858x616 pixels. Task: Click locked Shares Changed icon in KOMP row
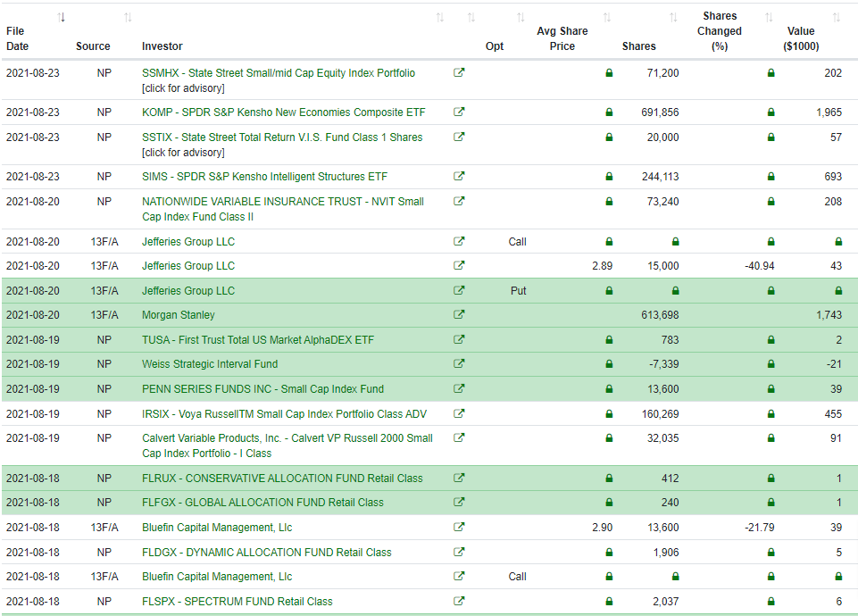point(771,112)
